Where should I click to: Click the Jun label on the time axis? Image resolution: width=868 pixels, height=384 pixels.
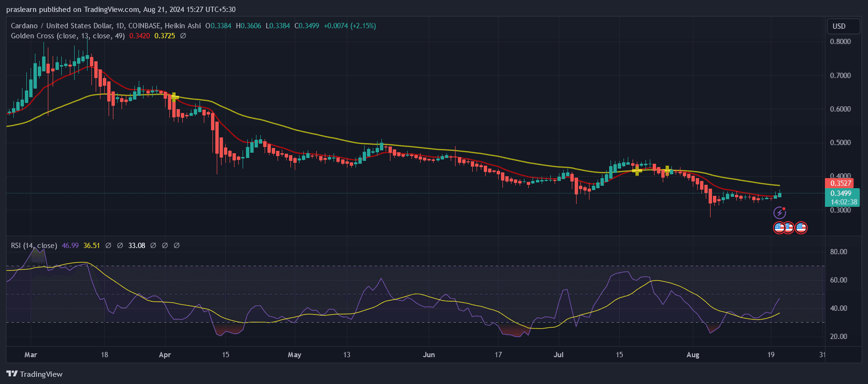click(429, 355)
